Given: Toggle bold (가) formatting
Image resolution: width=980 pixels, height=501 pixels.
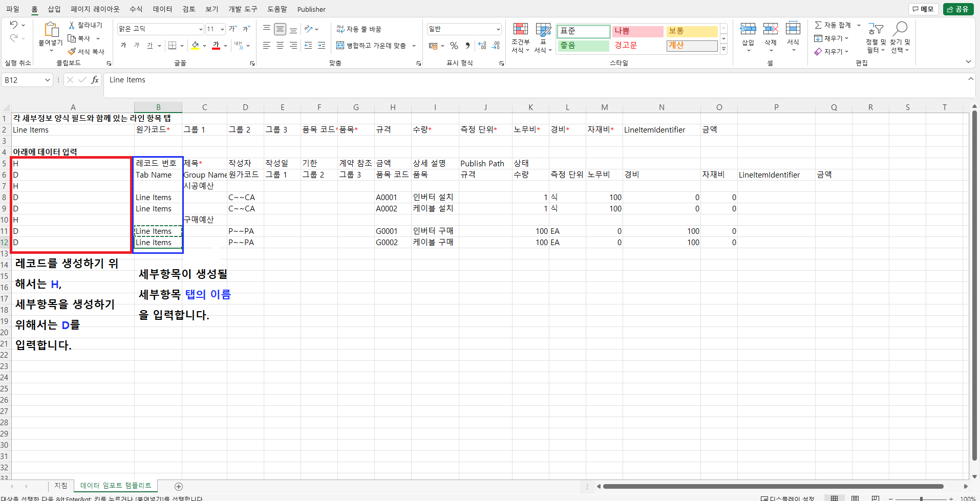Looking at the screenshot, I should click(123, 46).
